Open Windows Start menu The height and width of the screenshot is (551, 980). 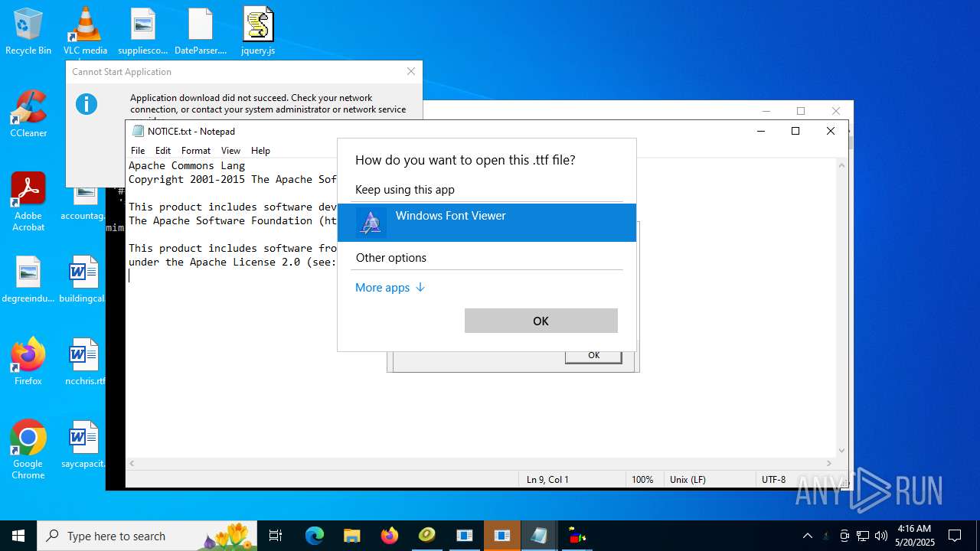(18, 536)
